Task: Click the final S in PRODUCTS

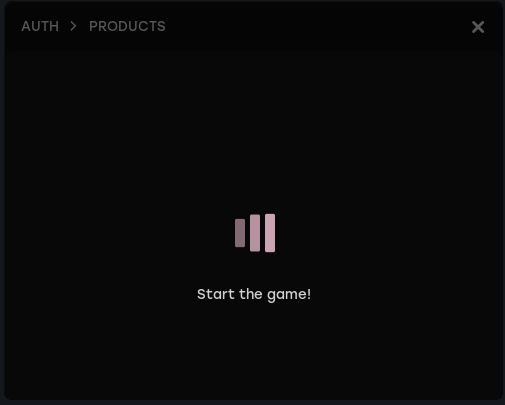Action: 162,26
